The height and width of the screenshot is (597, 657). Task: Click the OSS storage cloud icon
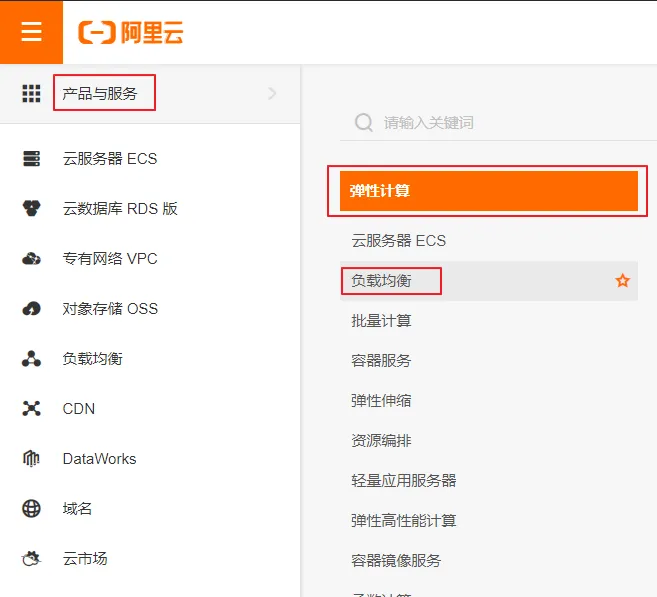click(31, 309)
